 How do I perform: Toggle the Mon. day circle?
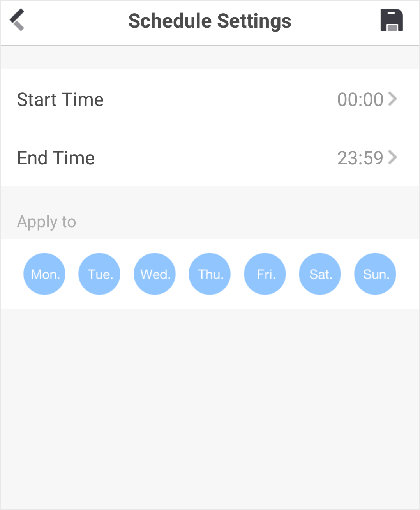(44, 274)
